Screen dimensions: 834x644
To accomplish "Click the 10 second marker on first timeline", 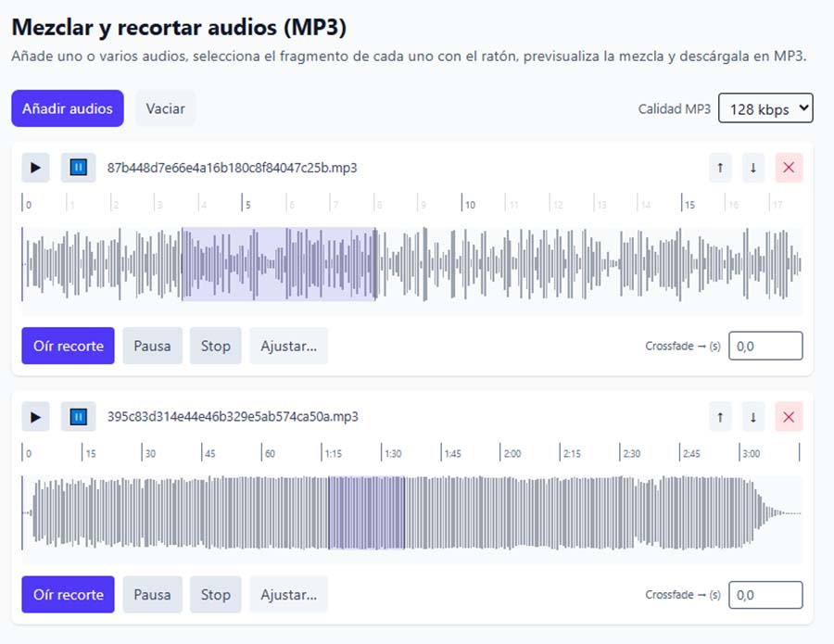I will (x=471, y=204).
